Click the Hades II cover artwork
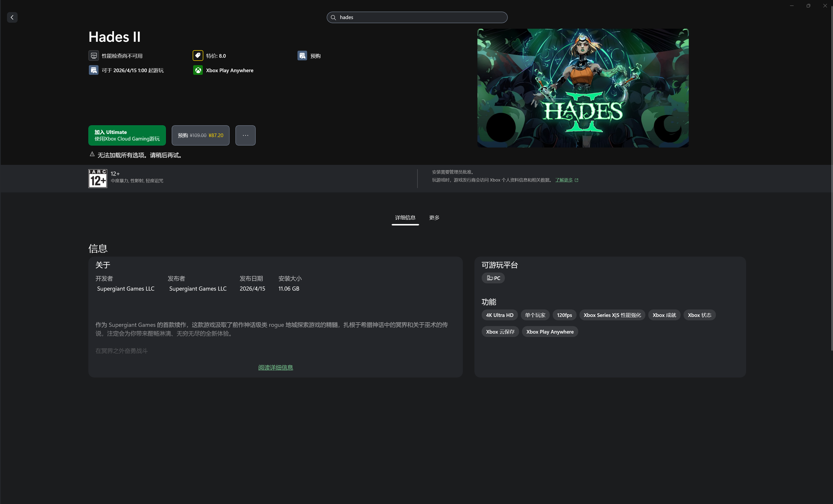 click(582, 88)
